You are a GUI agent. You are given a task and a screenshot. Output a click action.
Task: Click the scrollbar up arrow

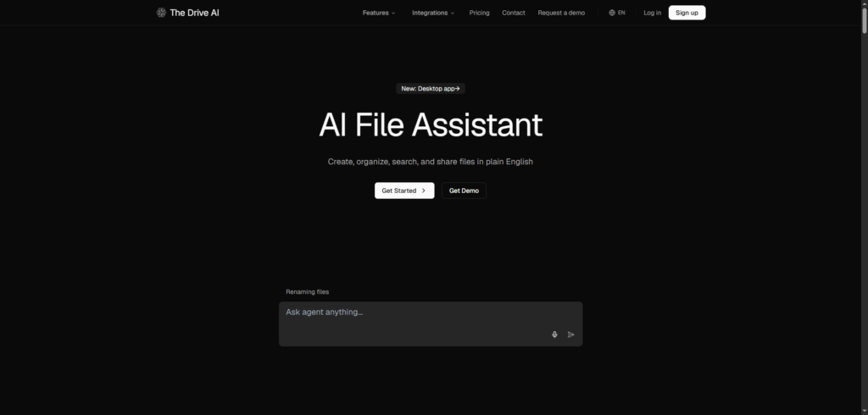pyautogui.click(x=864, y=3)
